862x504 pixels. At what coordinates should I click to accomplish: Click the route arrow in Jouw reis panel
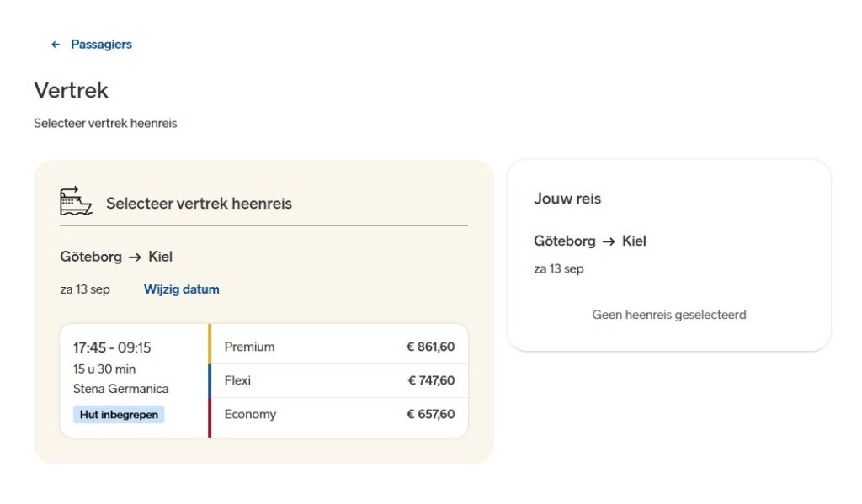[609, 241]
